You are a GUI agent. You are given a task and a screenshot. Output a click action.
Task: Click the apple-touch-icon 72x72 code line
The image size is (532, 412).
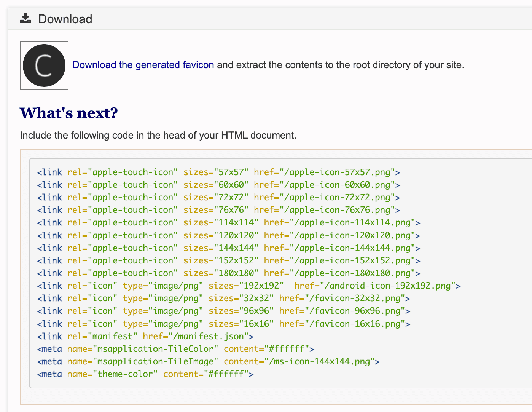coord(218,197)
